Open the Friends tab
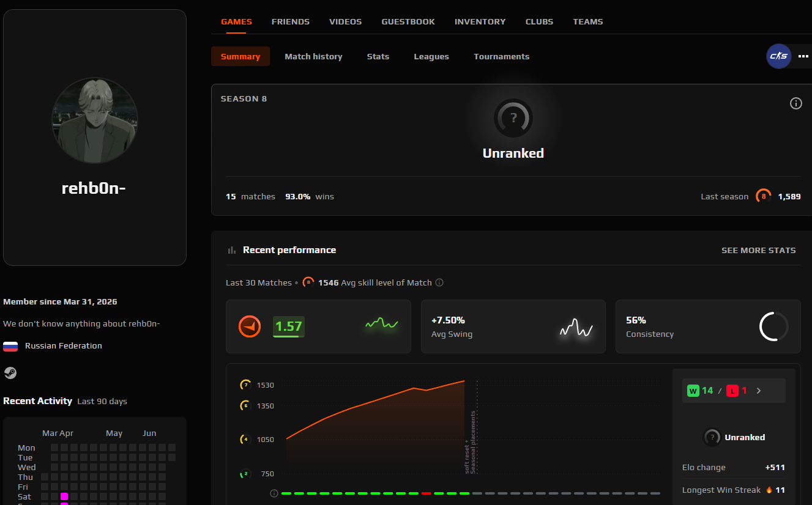Screen dimensions: 812x505 click(291, 21)
